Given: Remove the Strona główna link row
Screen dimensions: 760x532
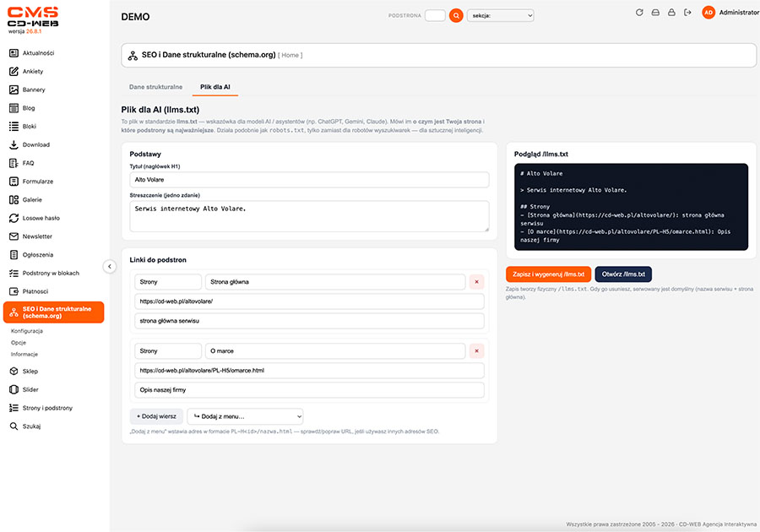Looking at the screenshot, I should tap(476, 282).
